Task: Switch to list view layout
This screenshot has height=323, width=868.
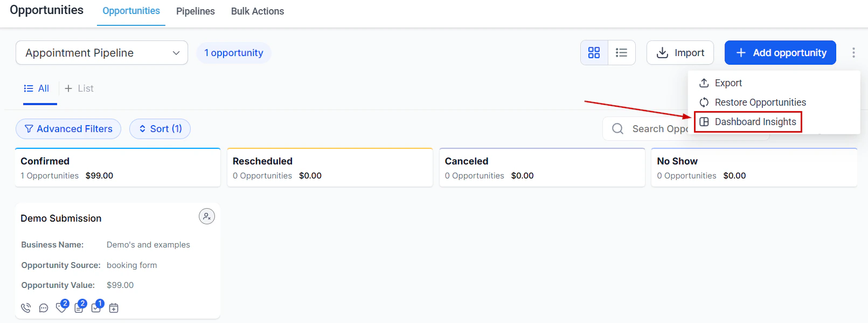Action: click(621, 52)
